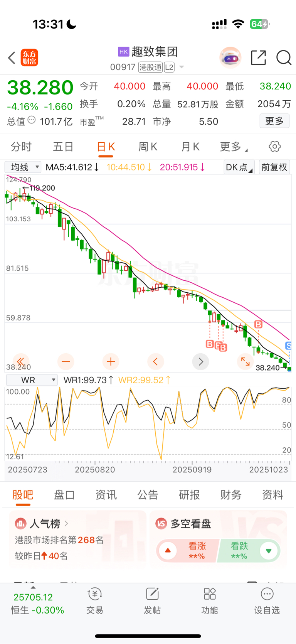Open the 资料 tab

tap(272, 495)
